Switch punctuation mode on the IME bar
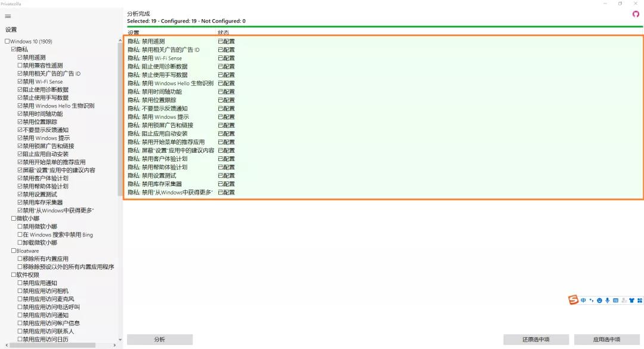Image resolution: width=644 pixels, height=349 pixels. pos(592,301)
